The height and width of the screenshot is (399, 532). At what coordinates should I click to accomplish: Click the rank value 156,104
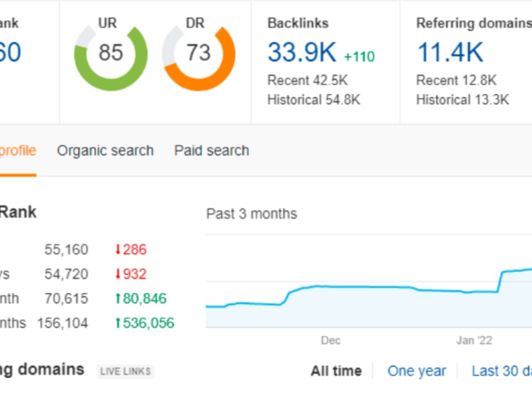63,323
